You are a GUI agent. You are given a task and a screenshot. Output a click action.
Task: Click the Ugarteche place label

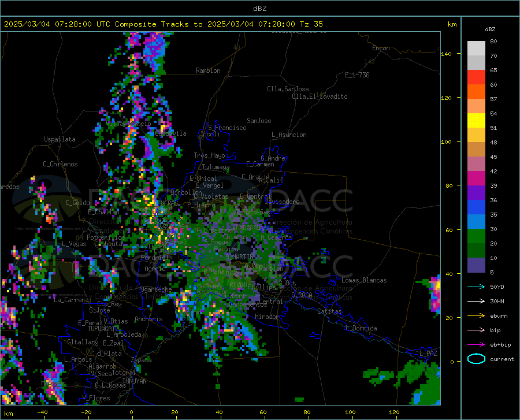pyautogui.click(x=156, y=289)
